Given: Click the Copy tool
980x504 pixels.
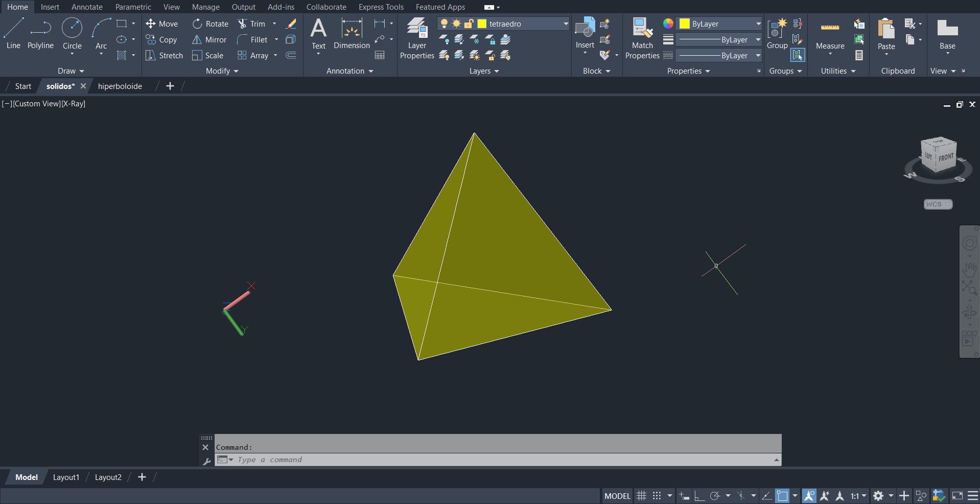Looking at the screenshot, I should [x=161, y=39].
